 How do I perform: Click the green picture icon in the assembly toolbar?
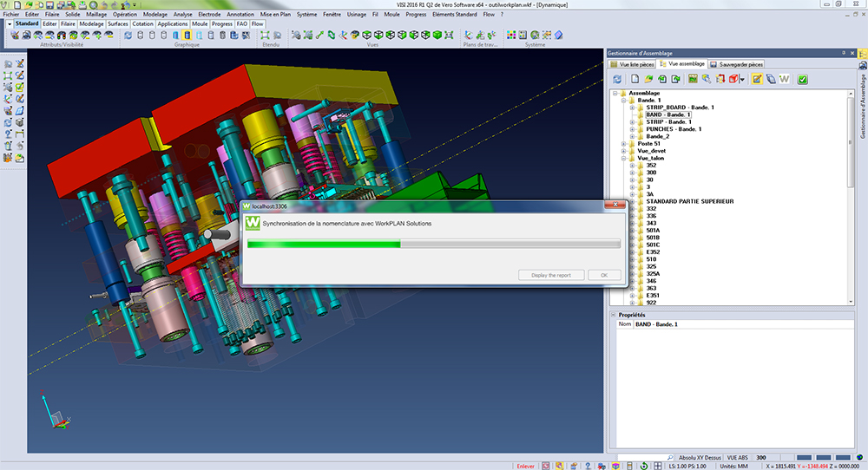click(693, 79)
